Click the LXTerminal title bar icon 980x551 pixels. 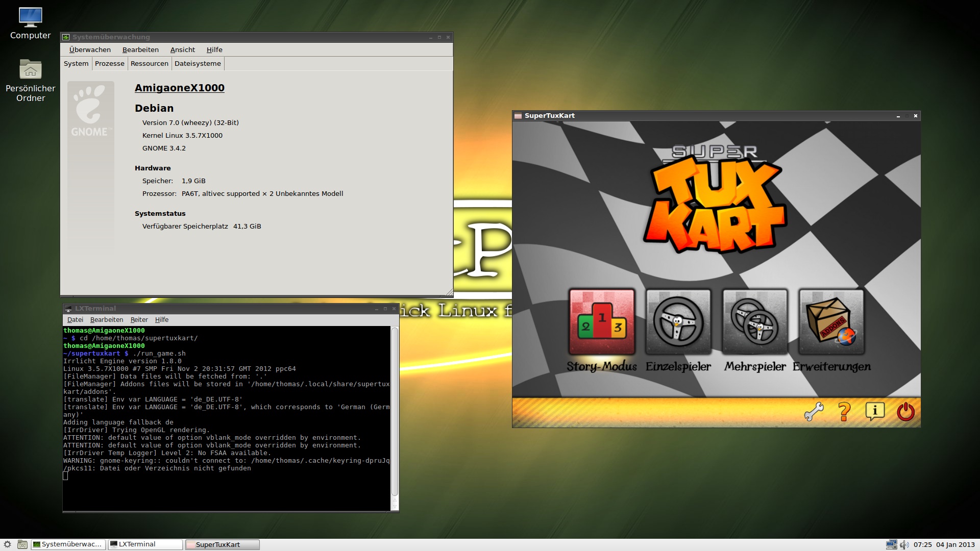pyautogui.click(x=68, y=309)
